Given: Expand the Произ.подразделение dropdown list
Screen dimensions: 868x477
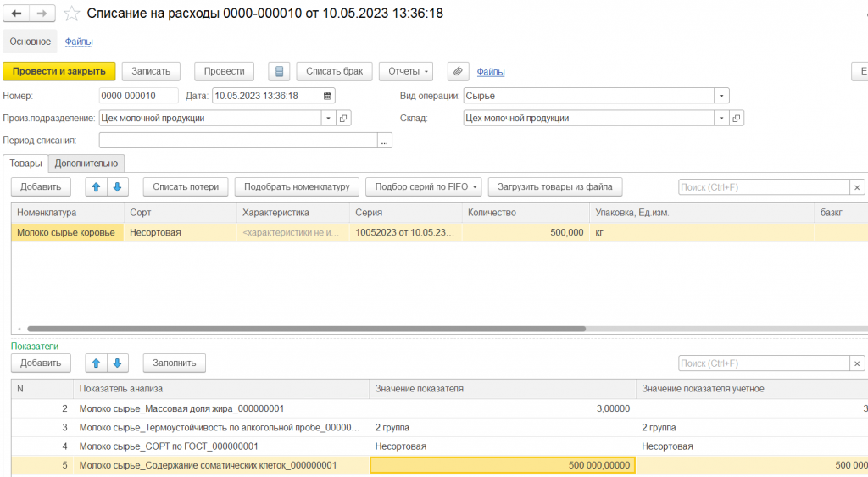Looking at the screenshot, I should (328, 118).
